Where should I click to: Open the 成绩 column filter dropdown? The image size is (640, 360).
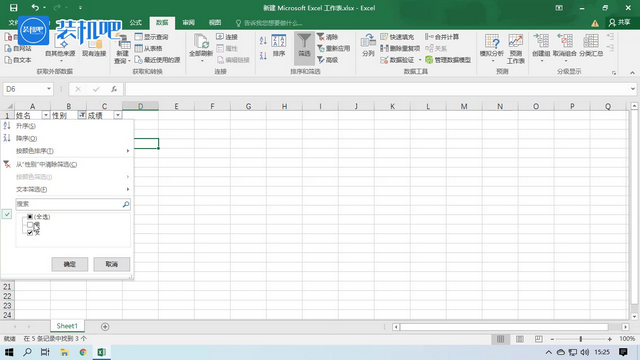pos(118,116)
